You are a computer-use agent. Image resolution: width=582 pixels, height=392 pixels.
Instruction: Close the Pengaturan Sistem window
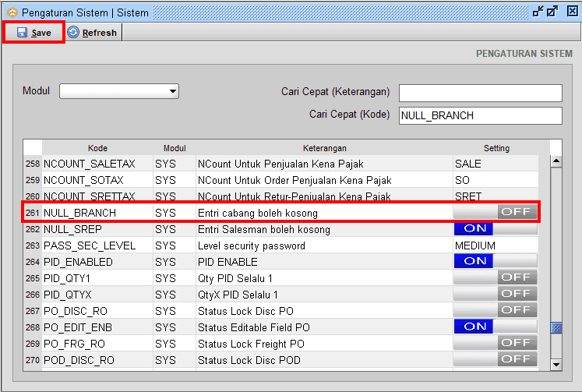tap(569, 12)
